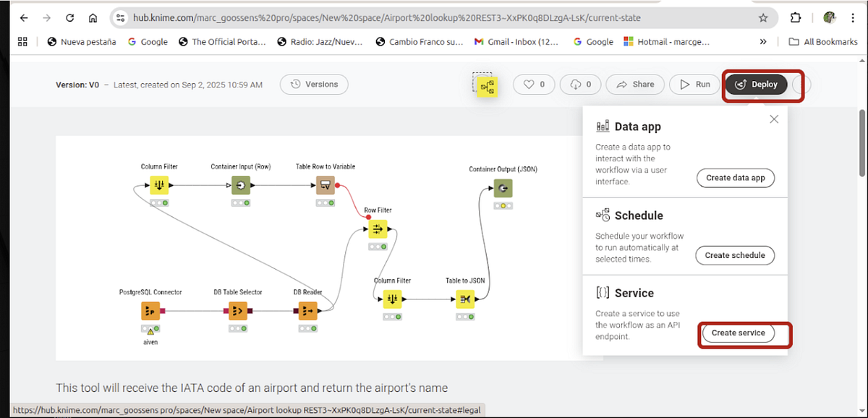Select the Column Filter node in the workflow
Image resolution: width=868 pixels, height=418 pixels.
tap(159, 185)
